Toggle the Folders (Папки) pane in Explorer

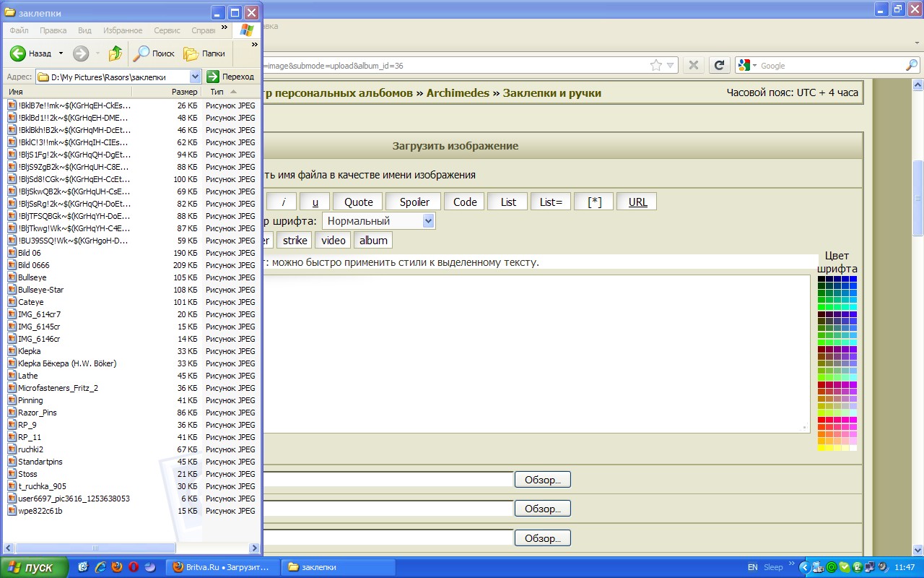[x=204, y=53]
